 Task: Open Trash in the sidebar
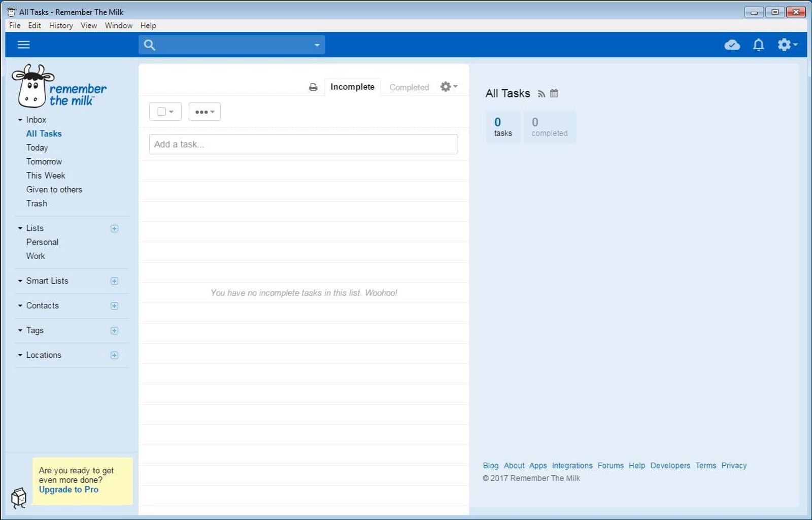click(x=37, y=203)
